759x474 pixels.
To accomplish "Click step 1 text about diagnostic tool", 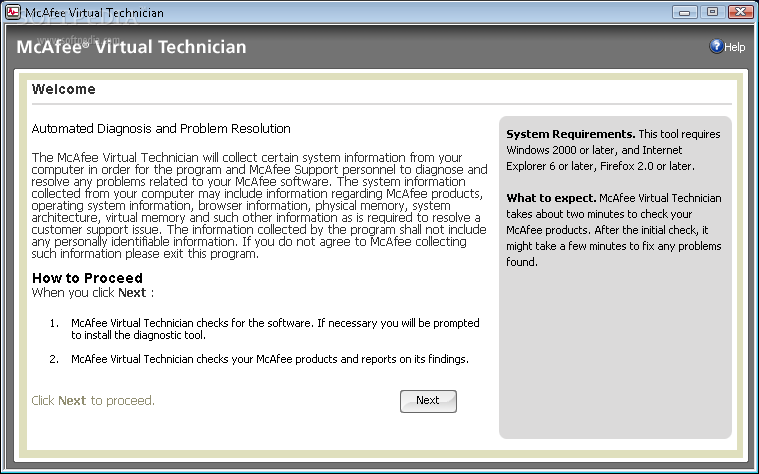I will coord(275,329).
